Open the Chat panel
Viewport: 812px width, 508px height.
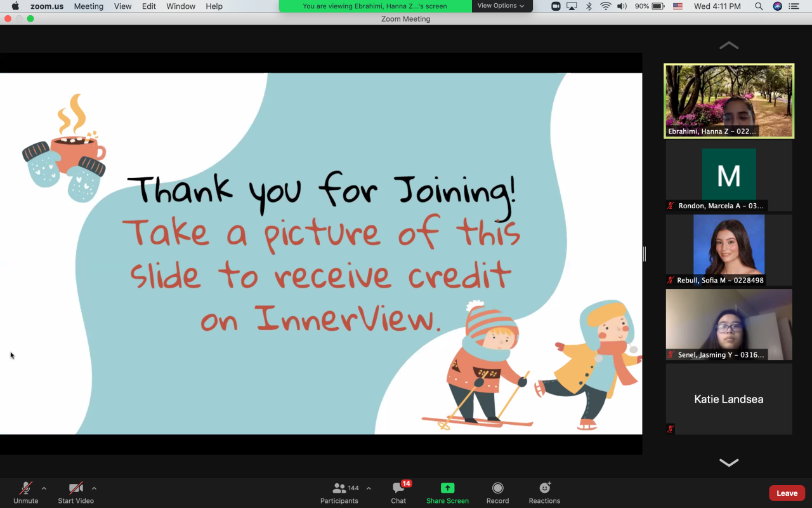[398, 492]
